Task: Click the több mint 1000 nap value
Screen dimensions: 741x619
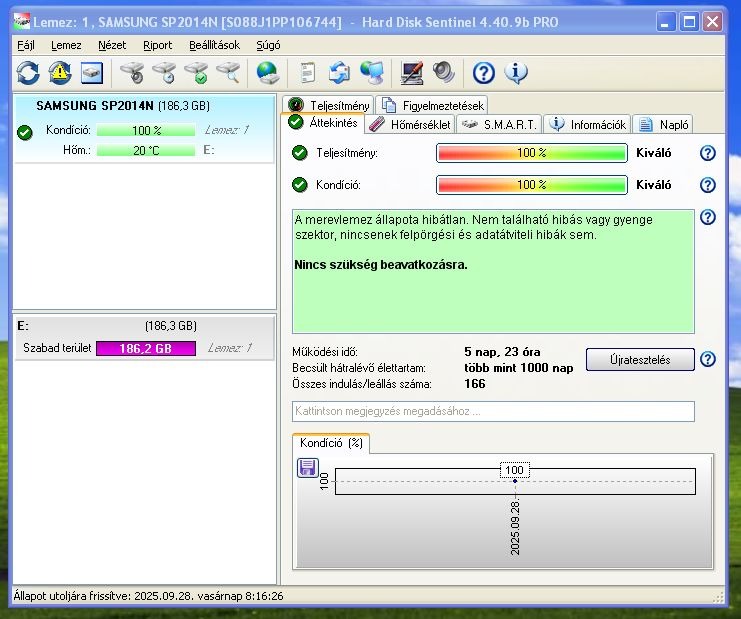Action: pos(518,368)
